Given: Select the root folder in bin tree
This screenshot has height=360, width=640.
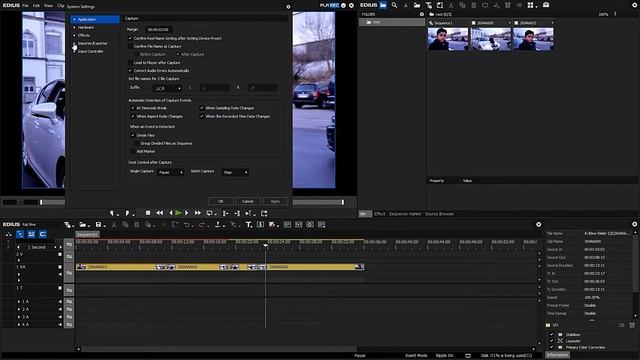Looking at the screenshot, I should pos(392,22).
